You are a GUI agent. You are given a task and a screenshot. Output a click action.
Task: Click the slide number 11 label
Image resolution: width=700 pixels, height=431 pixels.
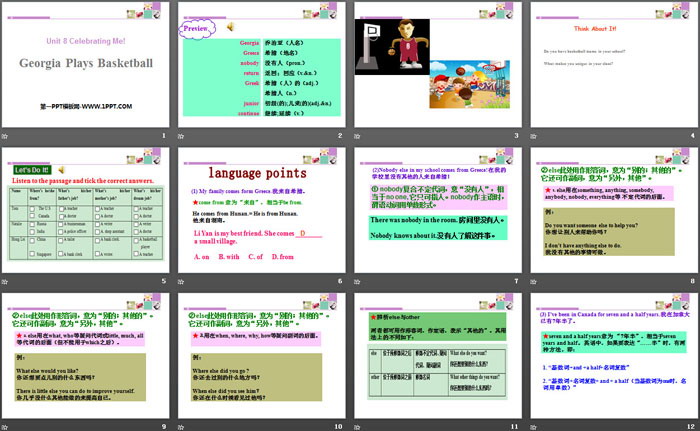[x=514, y=427]
